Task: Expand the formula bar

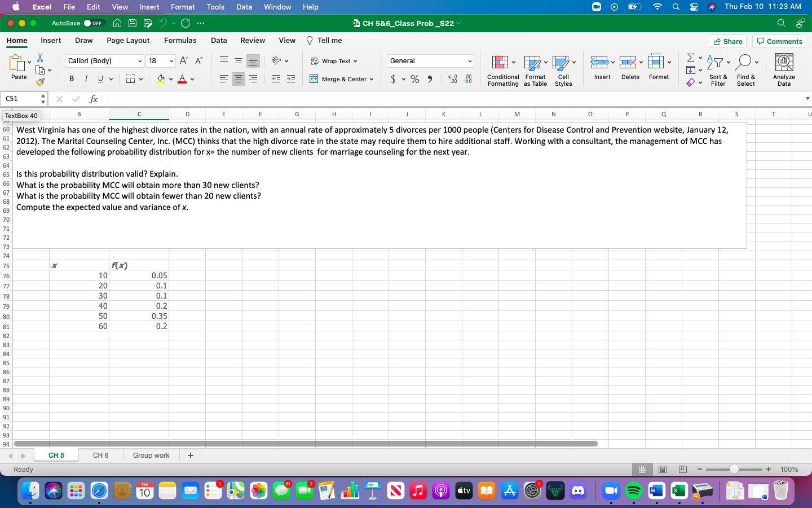Action: [x=807, y=99]
